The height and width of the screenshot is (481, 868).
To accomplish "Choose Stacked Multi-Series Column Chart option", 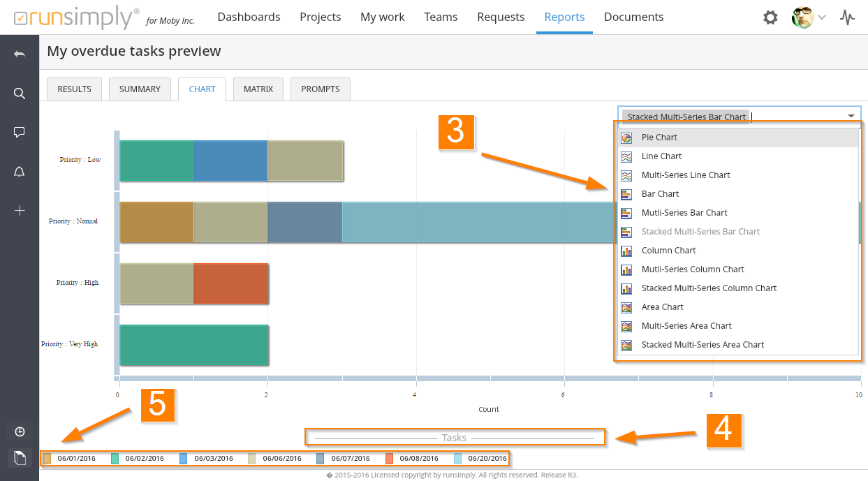I will tap(709, 288).
